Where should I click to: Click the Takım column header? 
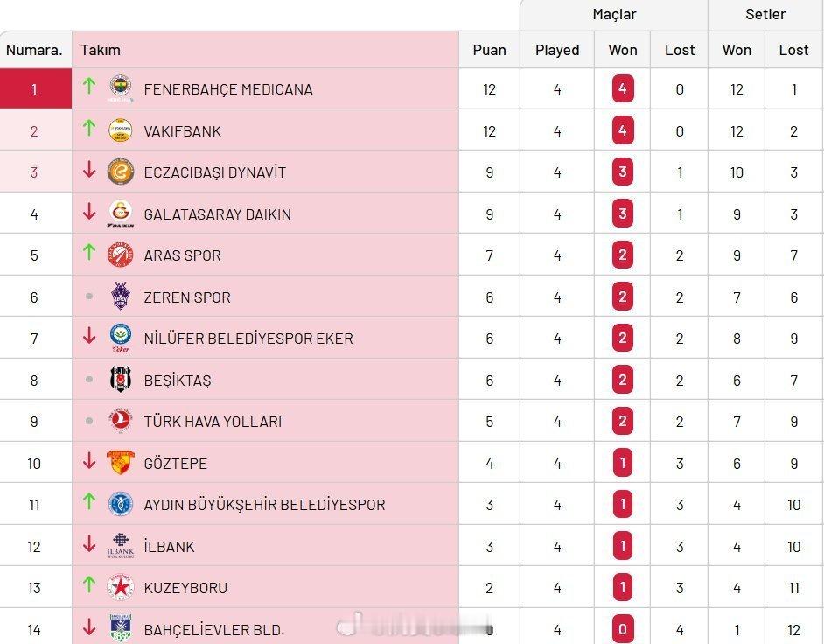(101, 50)
